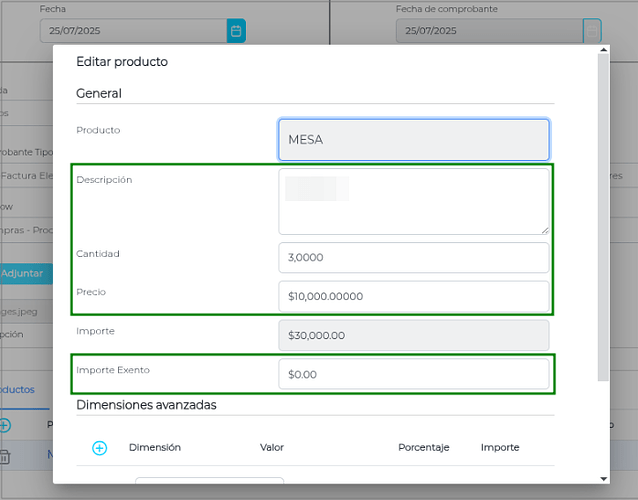638x500 pixels.
Task: Click the Producto field showing MESA
Action: 413,140
